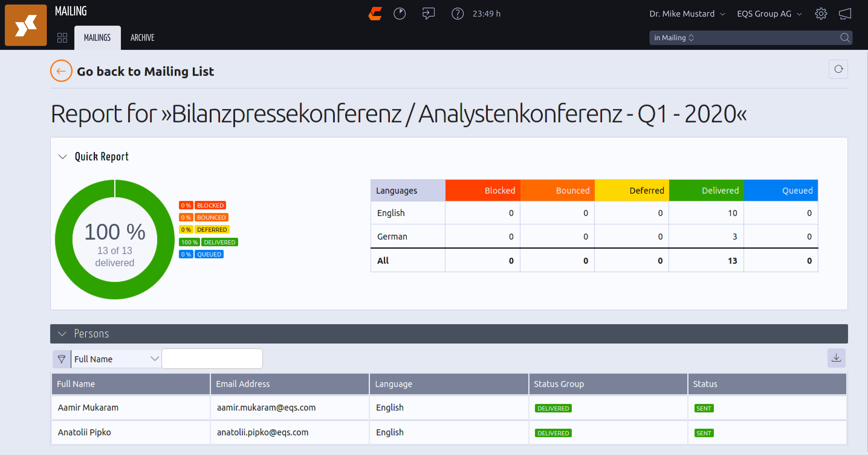
Task: Open the EQS Group AG dropdown
Action: 769,14
